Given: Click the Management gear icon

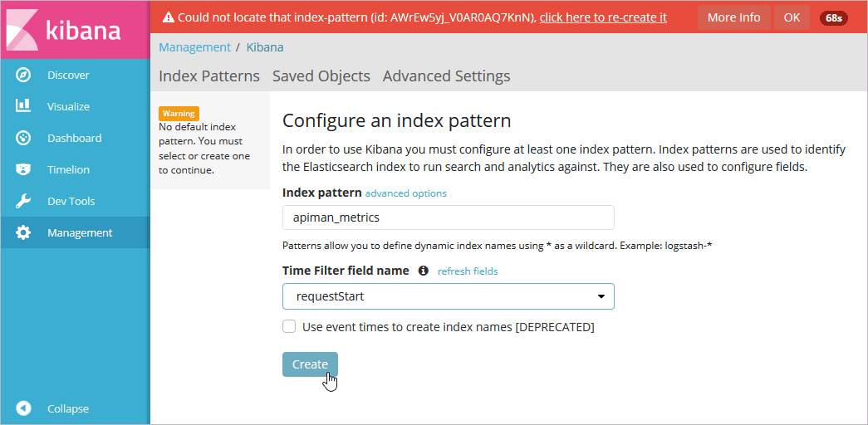Looking at the screenshot, I should (x=23, y=233).
